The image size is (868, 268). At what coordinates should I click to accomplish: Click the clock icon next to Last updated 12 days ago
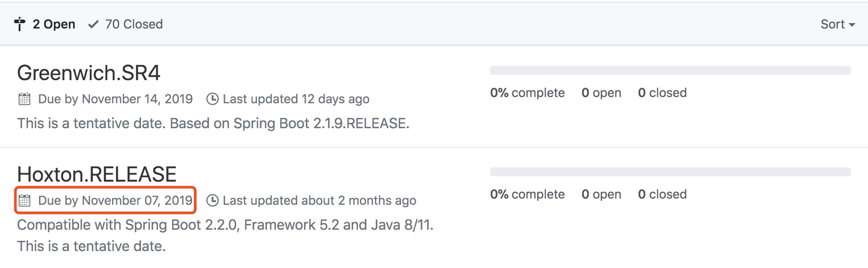[x=213, y=99]
